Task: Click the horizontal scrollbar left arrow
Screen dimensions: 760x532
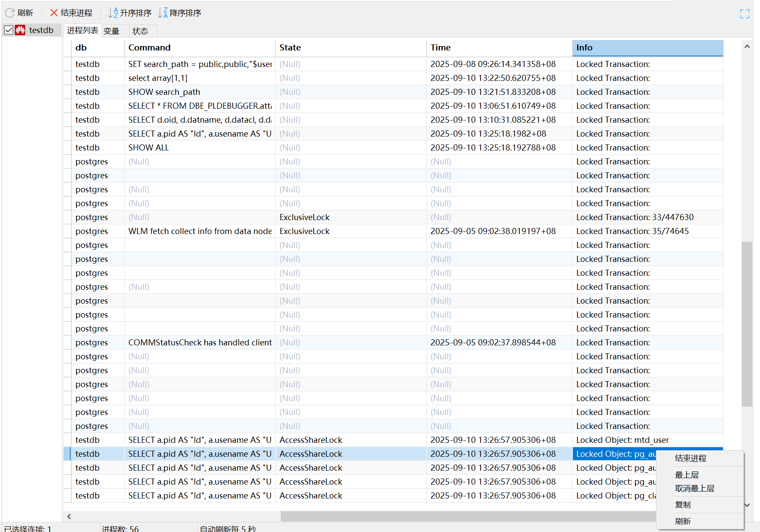Action: coord(69,516)
